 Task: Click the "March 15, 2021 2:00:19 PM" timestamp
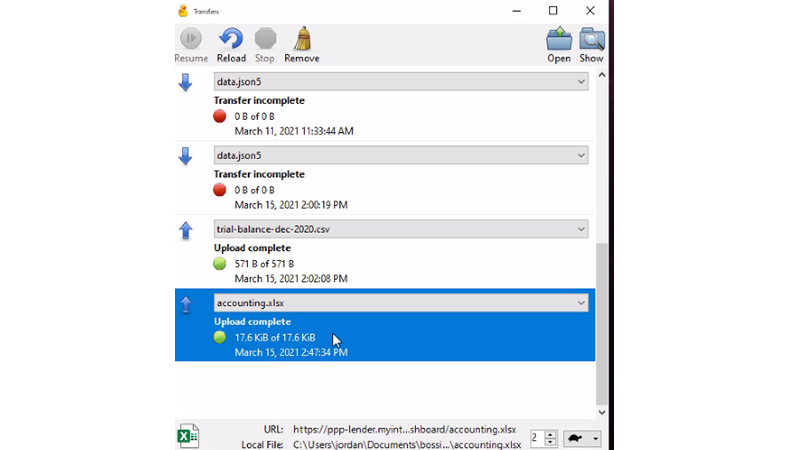[x=291, y=205]
